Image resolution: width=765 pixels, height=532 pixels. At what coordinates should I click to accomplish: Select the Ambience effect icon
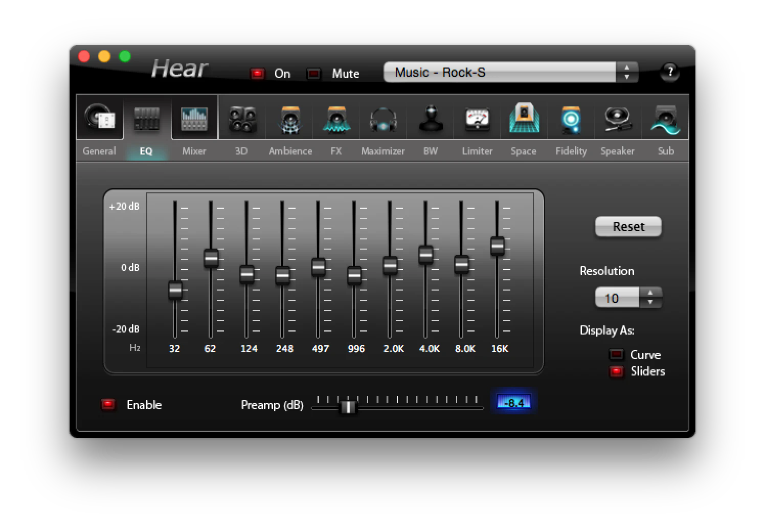click(x=290, y=119)
